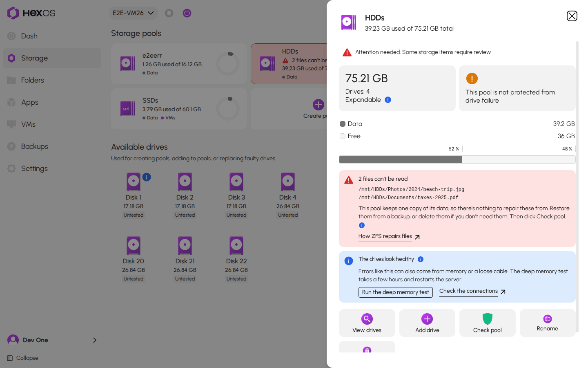Expand the E2E-VM26 server dropdown

pos(133,13)
